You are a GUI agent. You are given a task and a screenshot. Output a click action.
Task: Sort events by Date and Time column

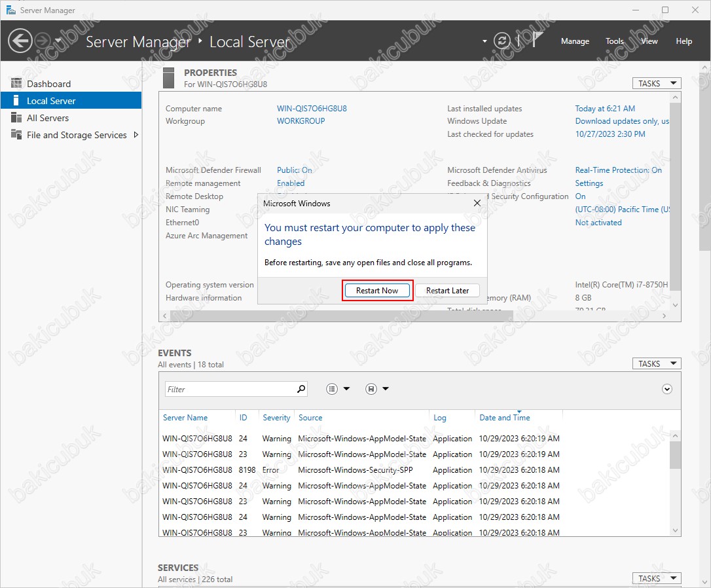tap(504, 418)
